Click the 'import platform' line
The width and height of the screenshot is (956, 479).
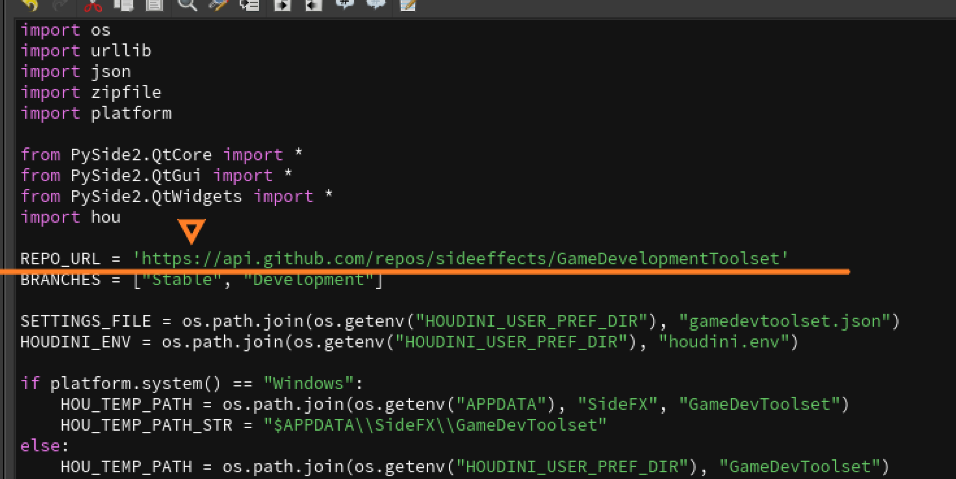[96, 113]
